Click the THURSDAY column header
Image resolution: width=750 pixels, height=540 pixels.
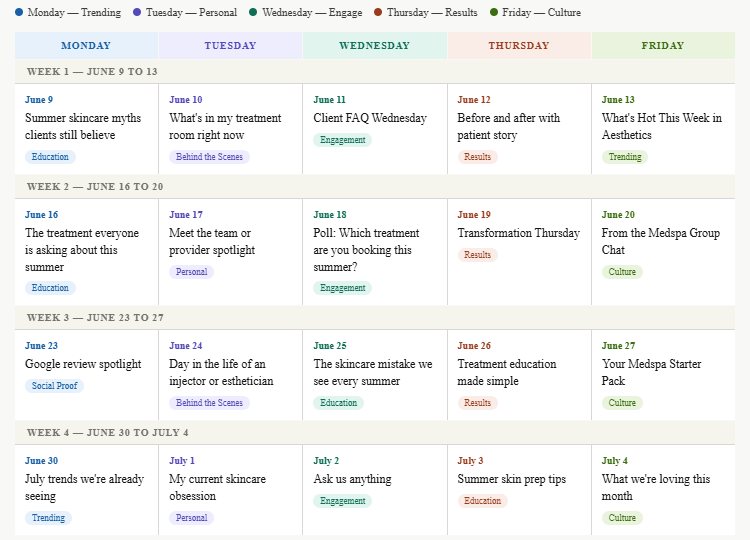click(x=519, y=45)
